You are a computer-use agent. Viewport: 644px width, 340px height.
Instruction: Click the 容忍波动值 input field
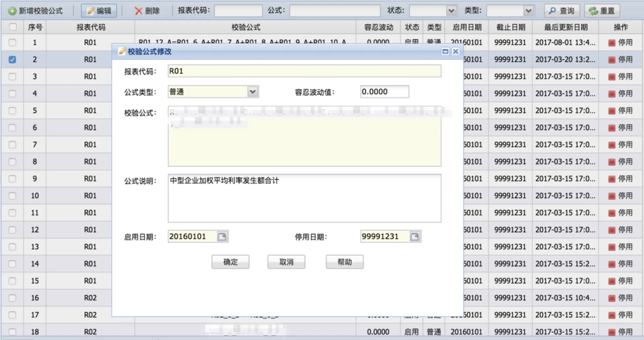point(384,92)
